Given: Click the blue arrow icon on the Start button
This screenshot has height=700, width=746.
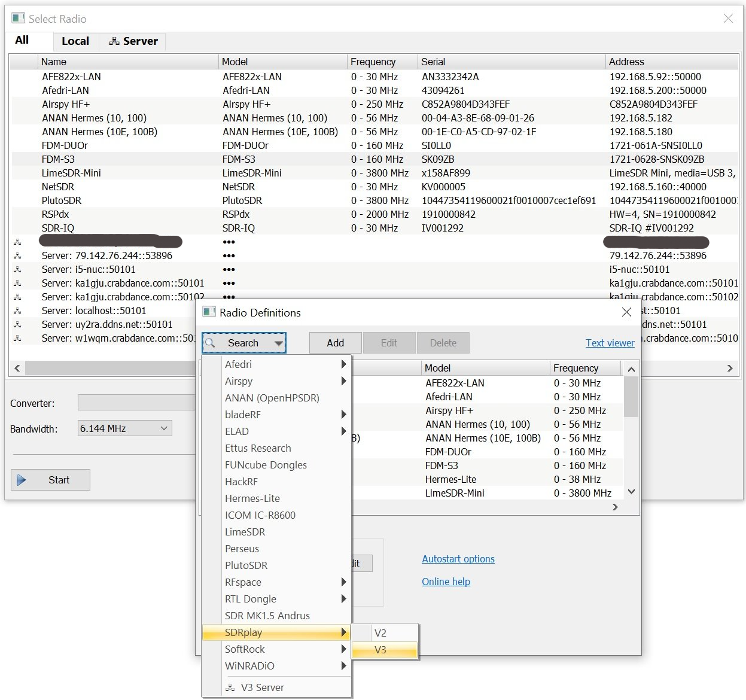Looking at the screenshot, I should (x=23, y=479).
